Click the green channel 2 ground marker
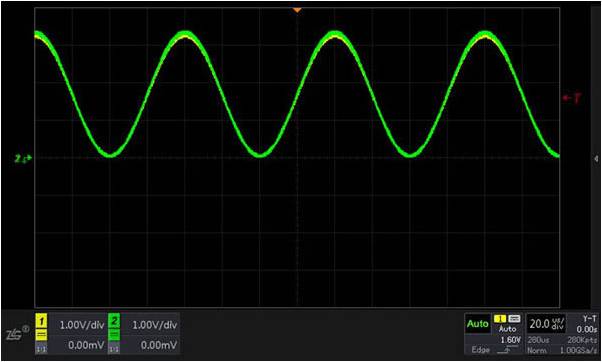 click(23, 158)
